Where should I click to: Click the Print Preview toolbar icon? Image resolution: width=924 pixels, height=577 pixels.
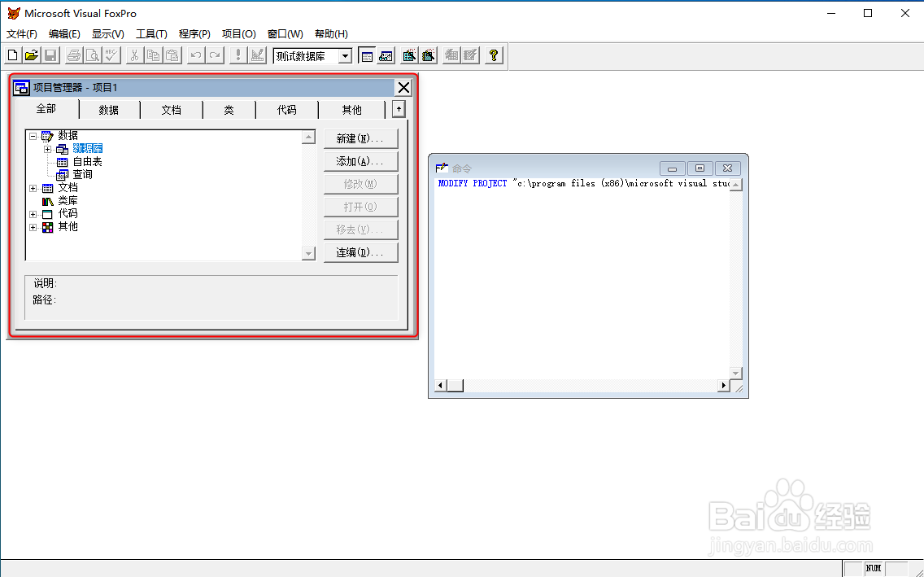pos(93,55)
